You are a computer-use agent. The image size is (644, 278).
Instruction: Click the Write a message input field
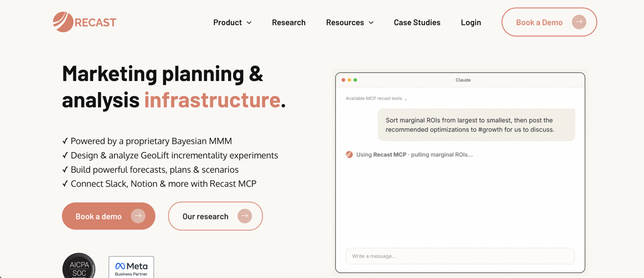click(x=460, y=256)
